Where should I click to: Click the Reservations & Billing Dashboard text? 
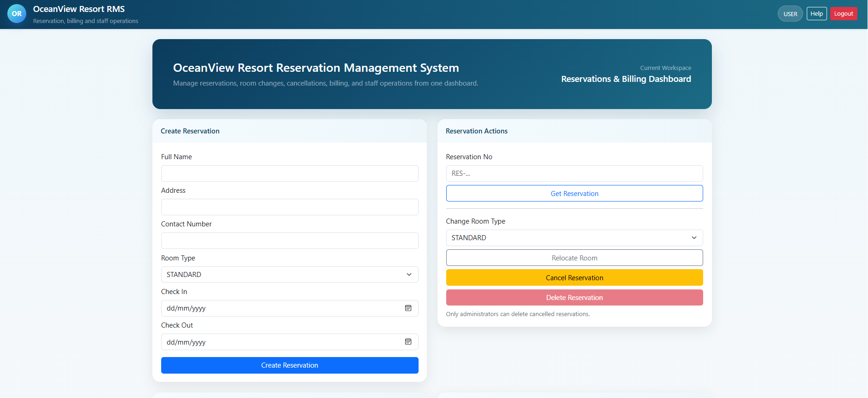626,79
